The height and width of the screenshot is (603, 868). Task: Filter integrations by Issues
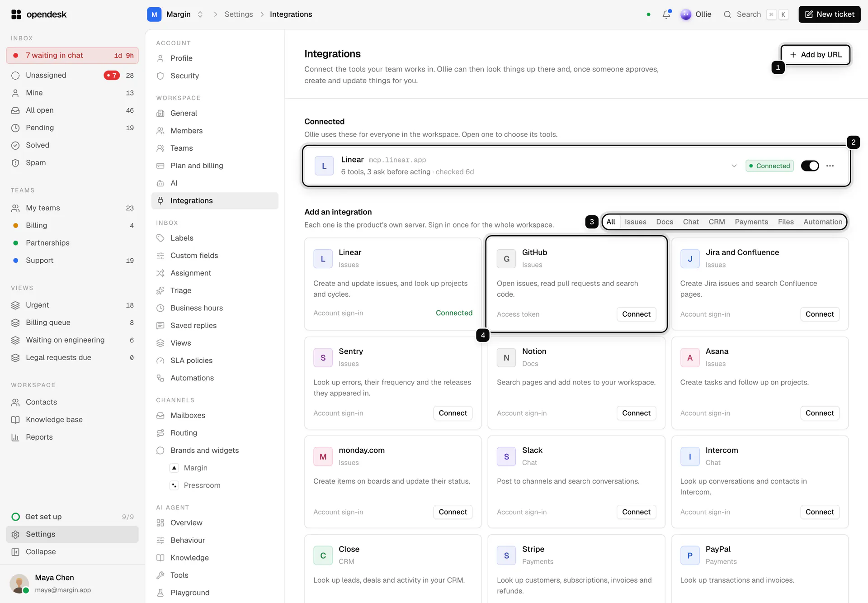click(x=635, y=222)
